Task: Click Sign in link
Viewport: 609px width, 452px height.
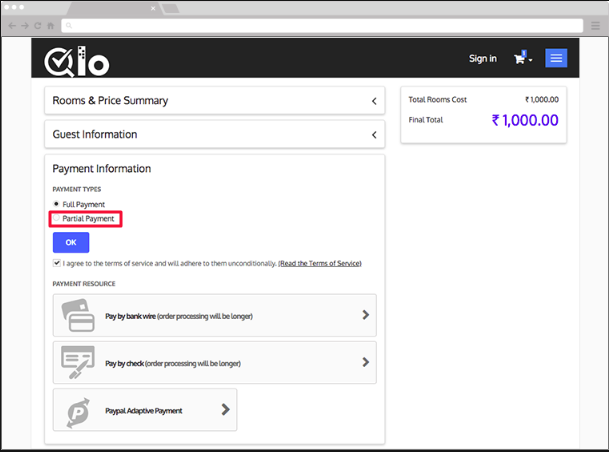Action: pos(483,59)
